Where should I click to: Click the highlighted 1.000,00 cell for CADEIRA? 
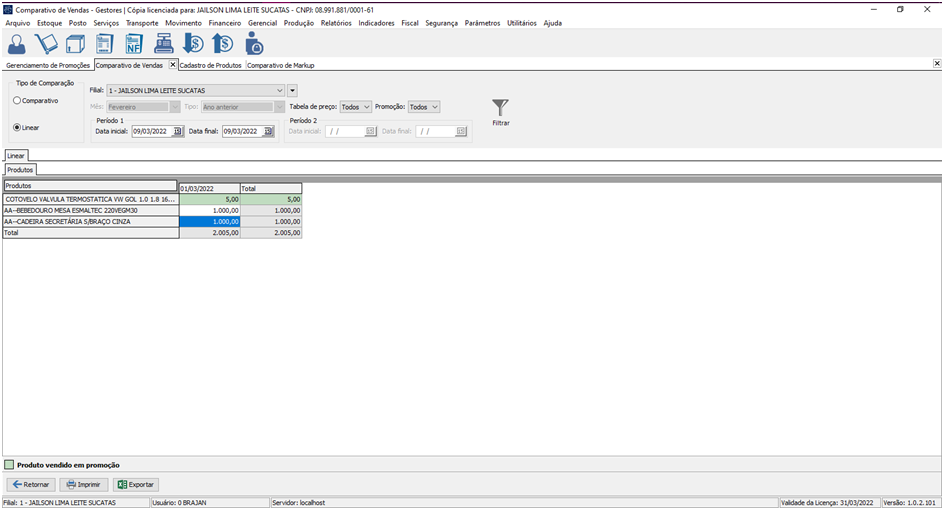210,222
